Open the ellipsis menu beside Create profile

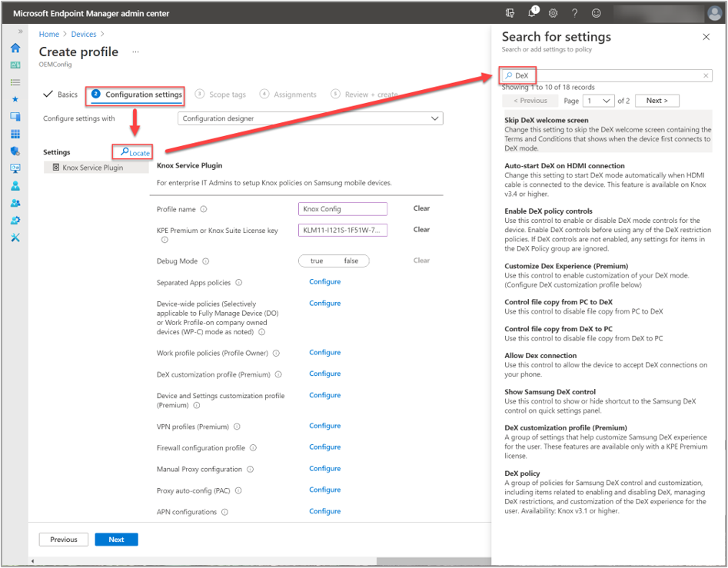point(135,52)
